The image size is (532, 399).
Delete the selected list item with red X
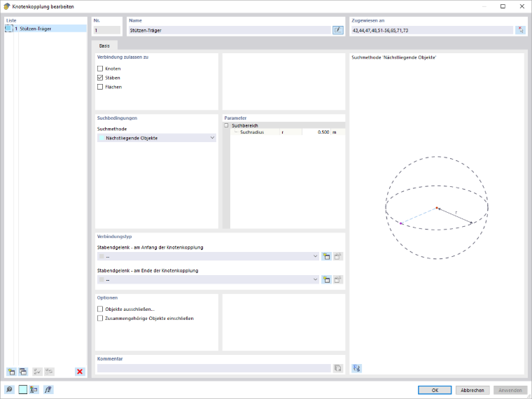click(80, 372)
